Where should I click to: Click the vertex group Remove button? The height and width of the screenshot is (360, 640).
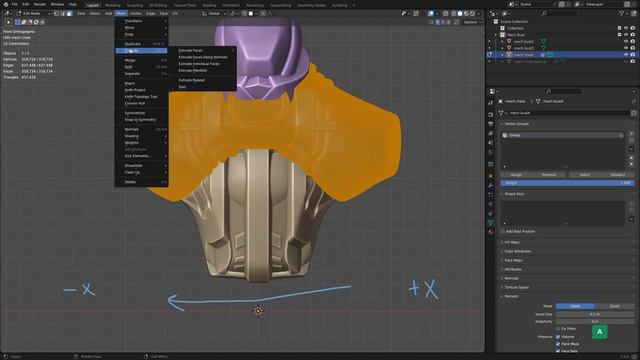tap(549, 175)
